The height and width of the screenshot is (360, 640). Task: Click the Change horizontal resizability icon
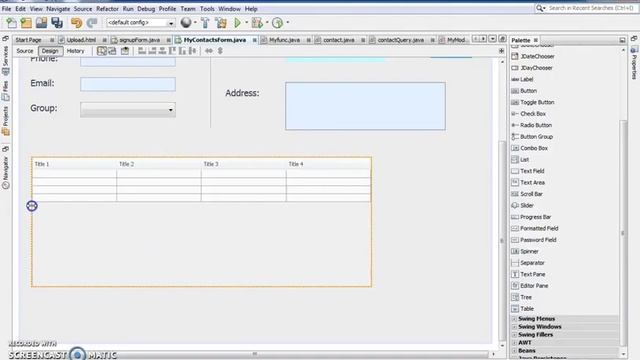click(209, 51)
